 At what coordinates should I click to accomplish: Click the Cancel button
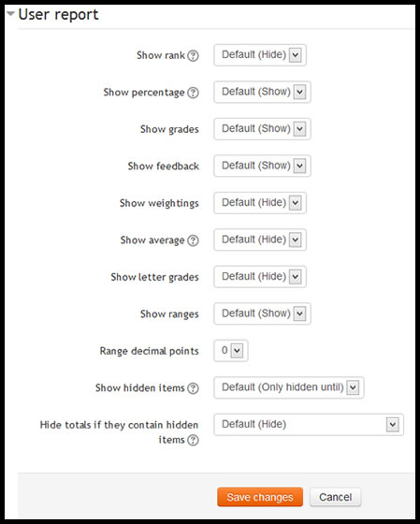click(336, 497)
